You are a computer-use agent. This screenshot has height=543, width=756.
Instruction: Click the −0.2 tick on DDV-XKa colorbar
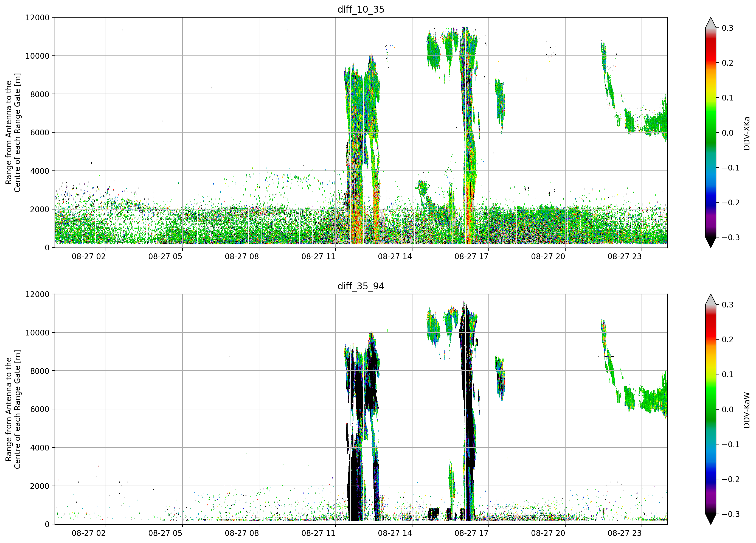[x=731, y=203]
